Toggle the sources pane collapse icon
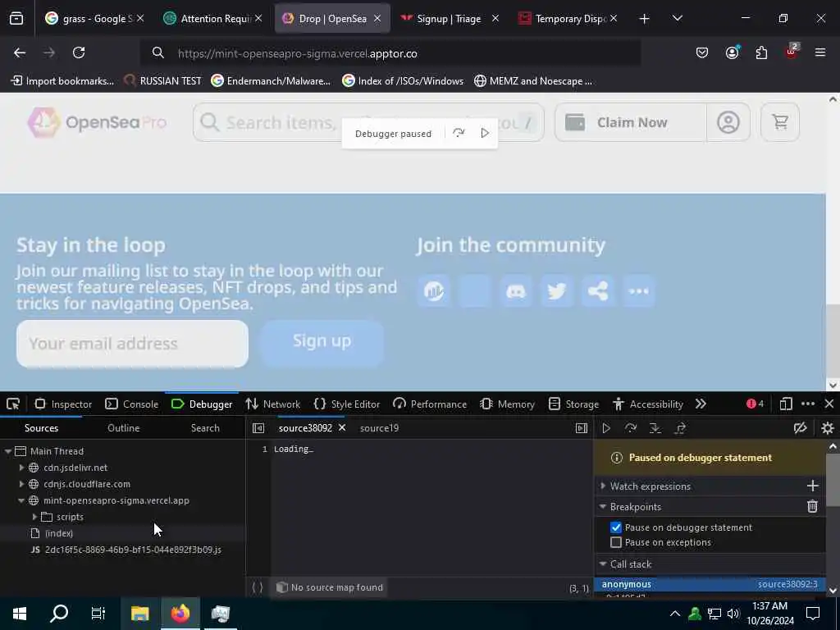This screenshot has width=840, height=630. [258, 428]
